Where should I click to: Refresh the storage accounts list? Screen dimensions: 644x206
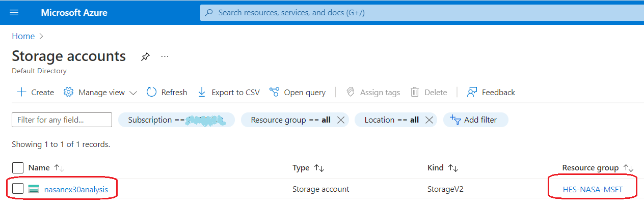(167, 92)
